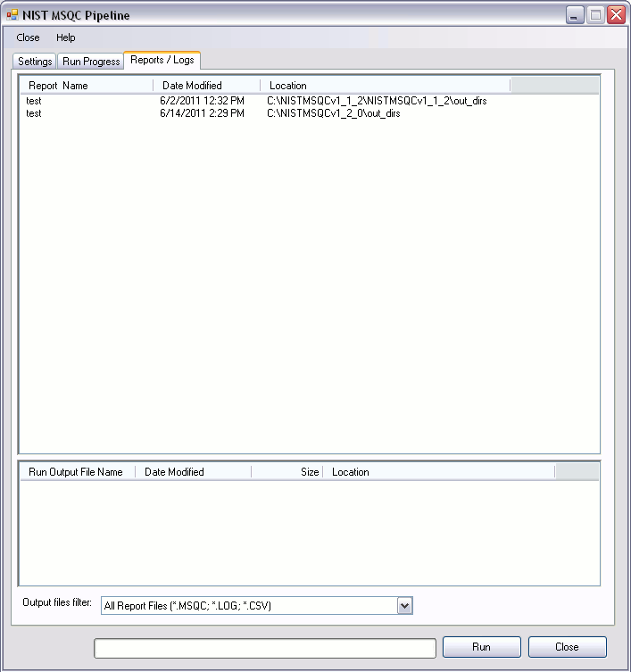Select the Reports / Logs tab

click(x=162, y=60)
